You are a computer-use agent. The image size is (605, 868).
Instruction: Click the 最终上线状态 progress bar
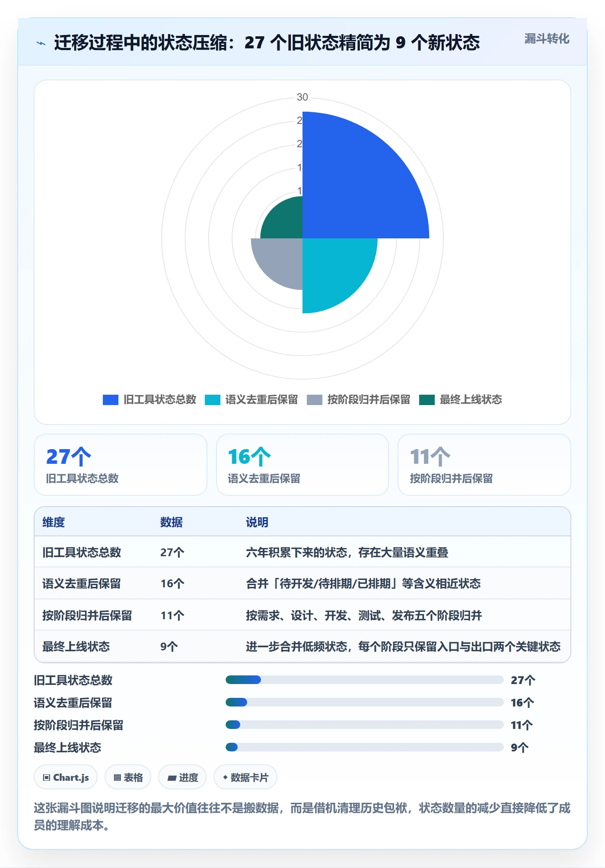click(x=364, y=747)
